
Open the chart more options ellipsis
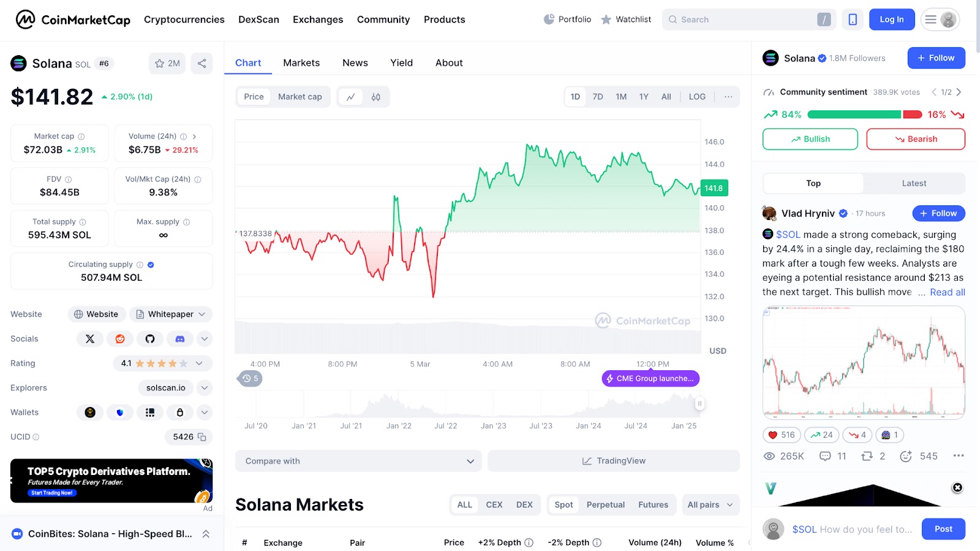(x=728, y=97)
